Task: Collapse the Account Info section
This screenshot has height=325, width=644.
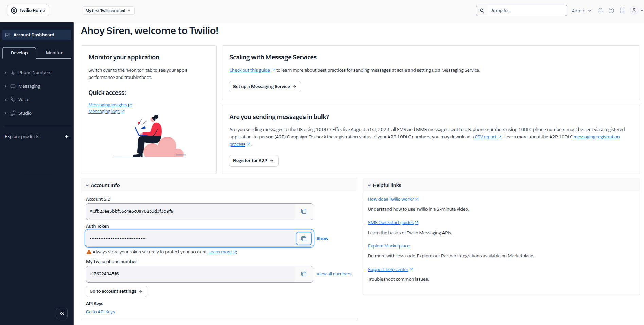Action: click(x=87, y=185)
